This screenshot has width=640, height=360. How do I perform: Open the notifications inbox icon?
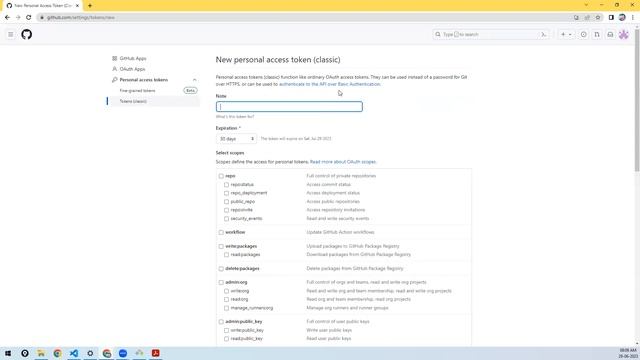pyautogui.click(x=610, y=35)
